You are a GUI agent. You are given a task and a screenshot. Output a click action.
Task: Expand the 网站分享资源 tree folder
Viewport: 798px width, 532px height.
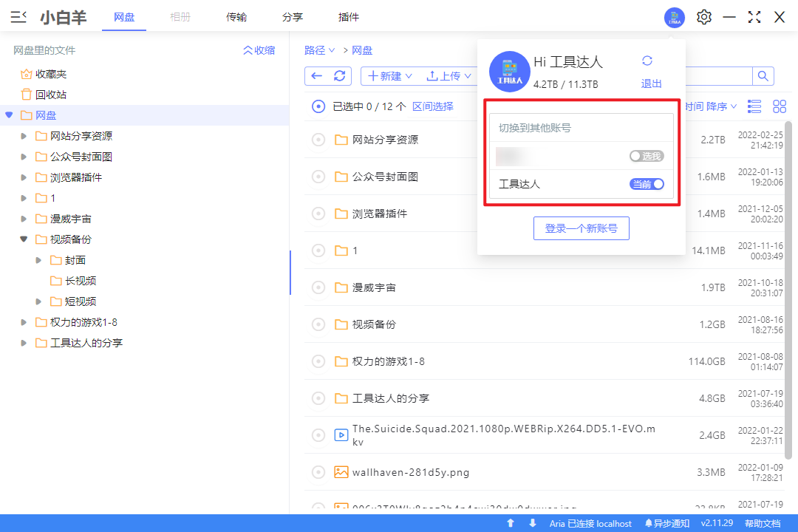[x=24, y=136]
